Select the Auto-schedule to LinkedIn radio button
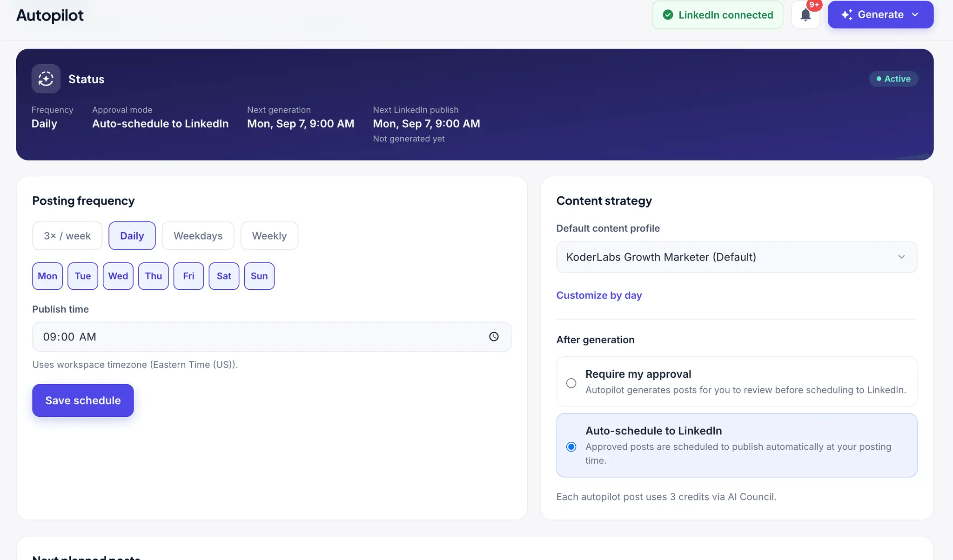This screenshot has width=953, height=560. tap(571, 447)
